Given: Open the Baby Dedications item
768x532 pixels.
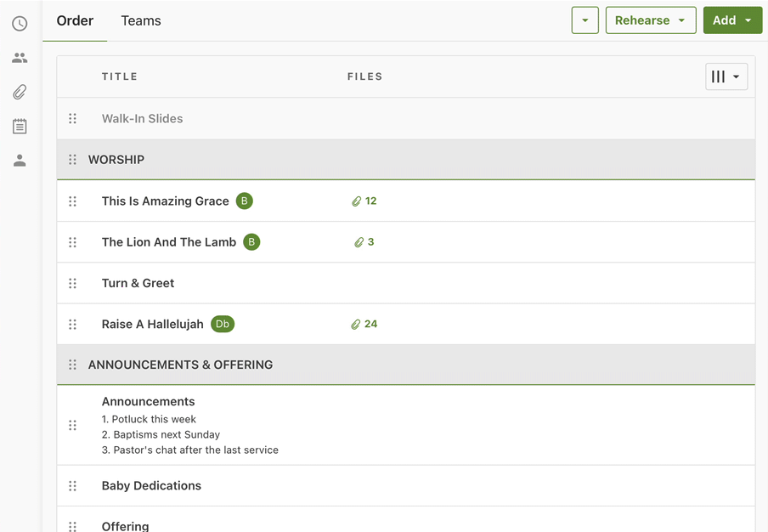Looking at the screenshot, I should coord(151,486).
